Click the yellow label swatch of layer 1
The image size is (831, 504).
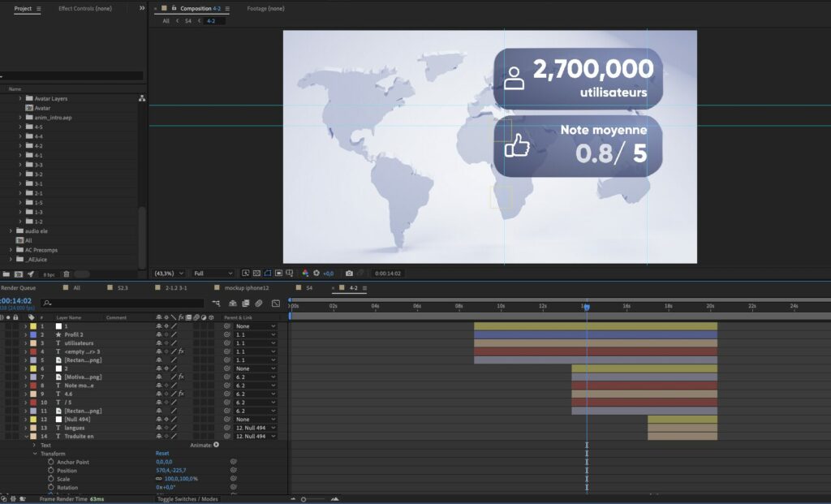[32, 326]
